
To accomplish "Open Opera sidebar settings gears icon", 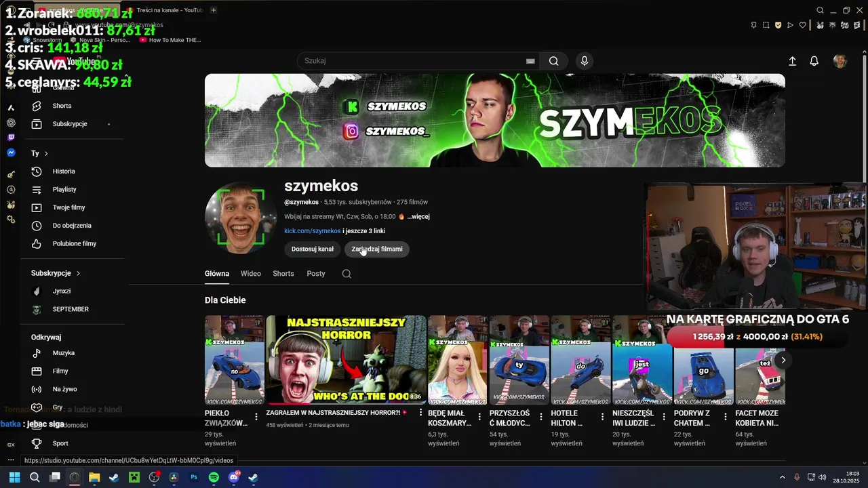I will point(11,220).
